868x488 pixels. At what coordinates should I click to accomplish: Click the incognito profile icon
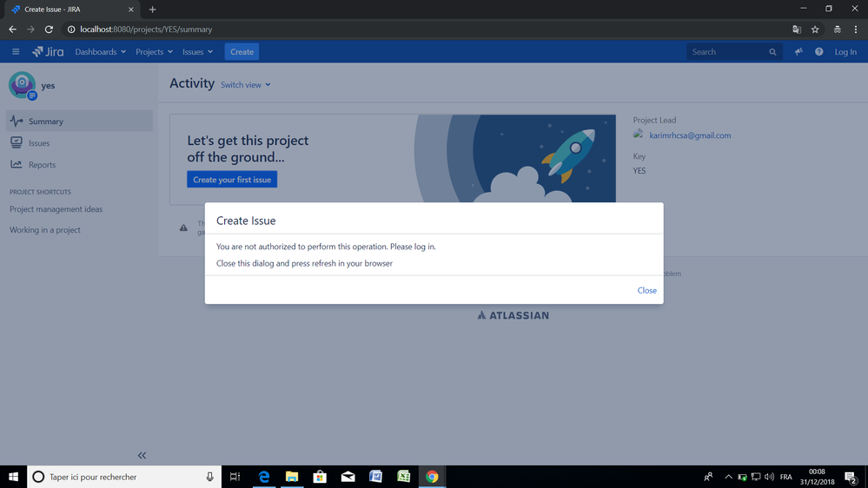(x=837, y=30)
